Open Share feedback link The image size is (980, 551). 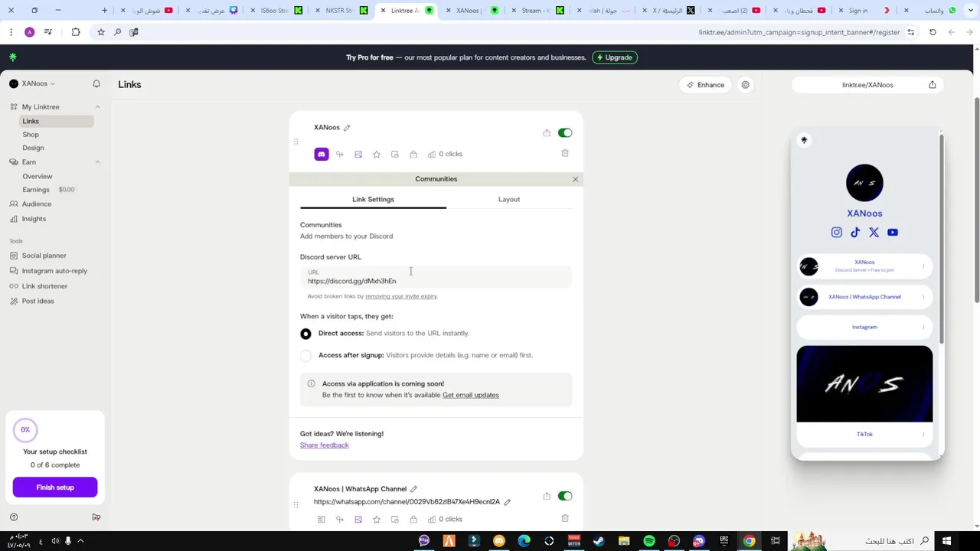click(x=324, y=445)
